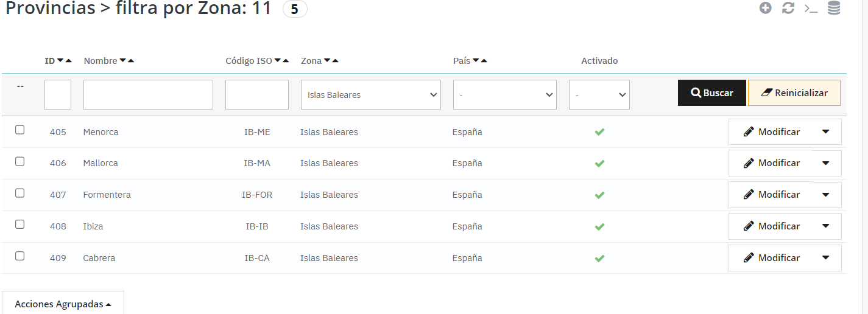This screenshot has width=868, height=314.
Task: Select the Menorca row checkbox
Action: tap(20, 130)
